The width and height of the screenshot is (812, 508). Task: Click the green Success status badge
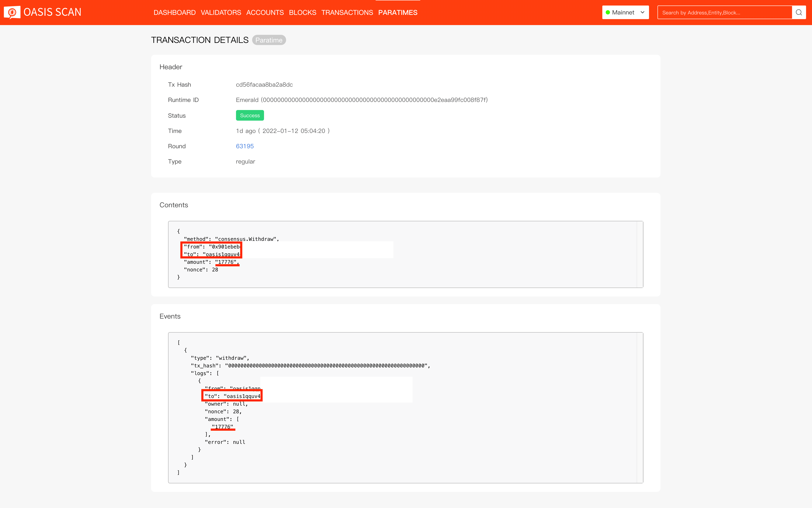(x=250, y=115)
